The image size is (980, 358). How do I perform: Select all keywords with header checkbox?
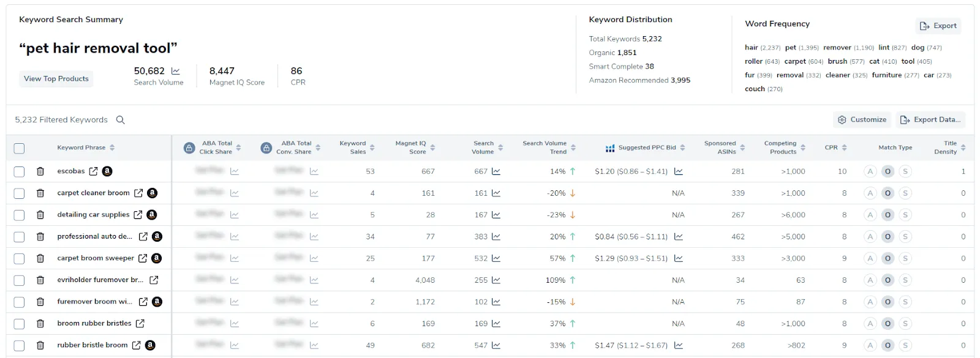coord(19,148)
